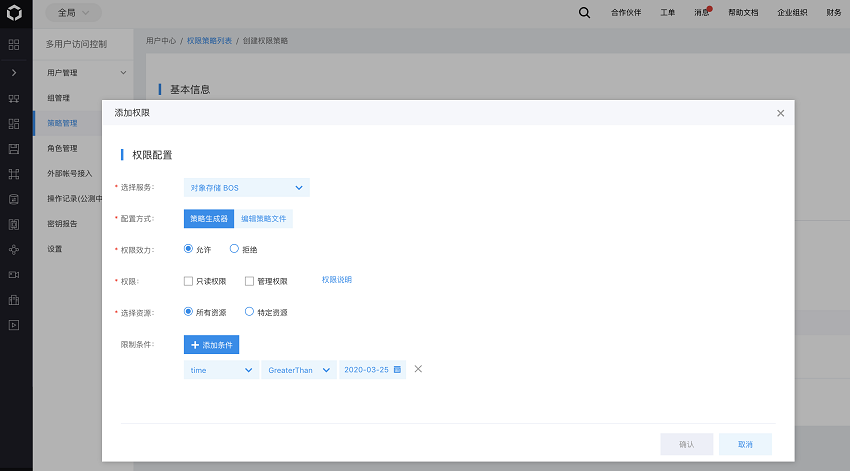
Task: Remove the time condition with X icon
Action: tap(418, 369)
